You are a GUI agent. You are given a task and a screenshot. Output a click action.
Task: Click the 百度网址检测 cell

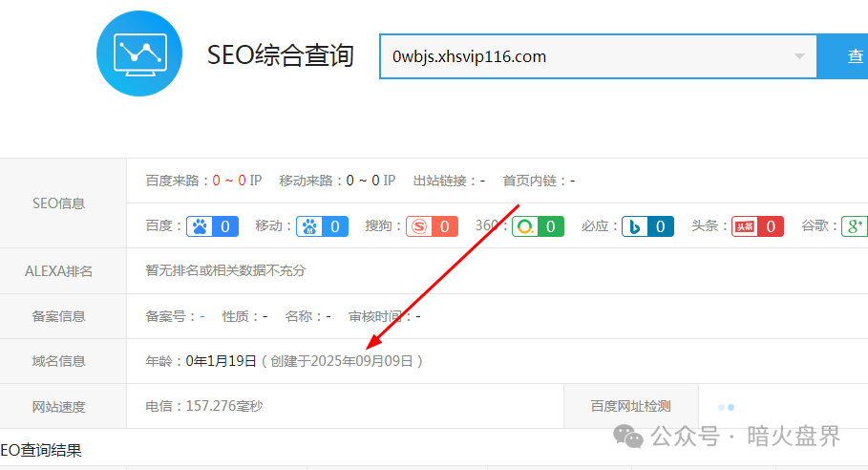click(x=630, y=406)
